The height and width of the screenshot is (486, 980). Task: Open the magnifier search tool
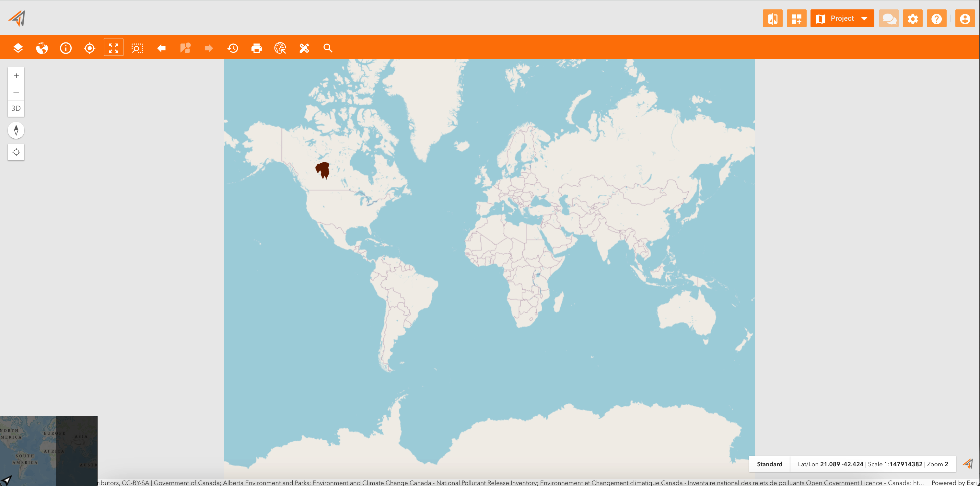coord(328,48)
